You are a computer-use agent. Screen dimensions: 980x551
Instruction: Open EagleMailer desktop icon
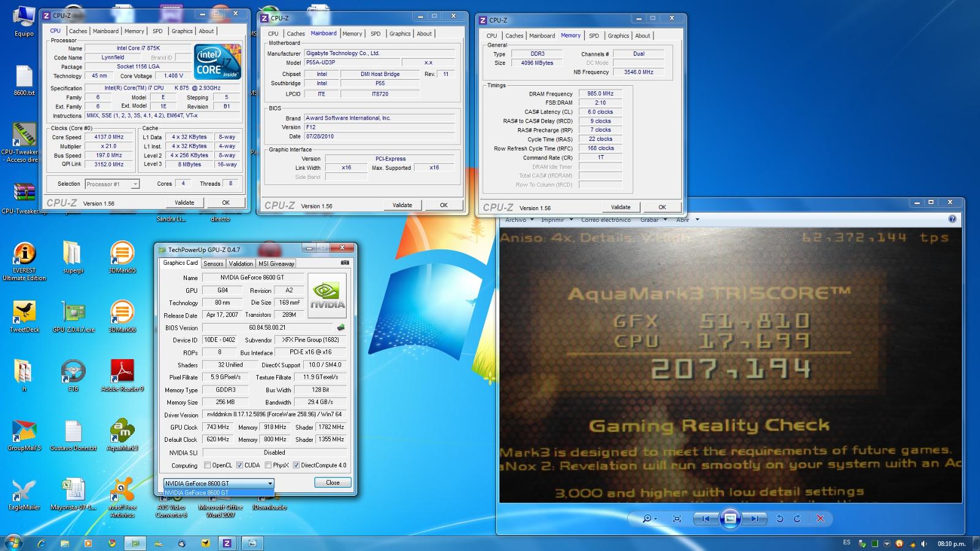pyautogui.click(x=24, y=494)
